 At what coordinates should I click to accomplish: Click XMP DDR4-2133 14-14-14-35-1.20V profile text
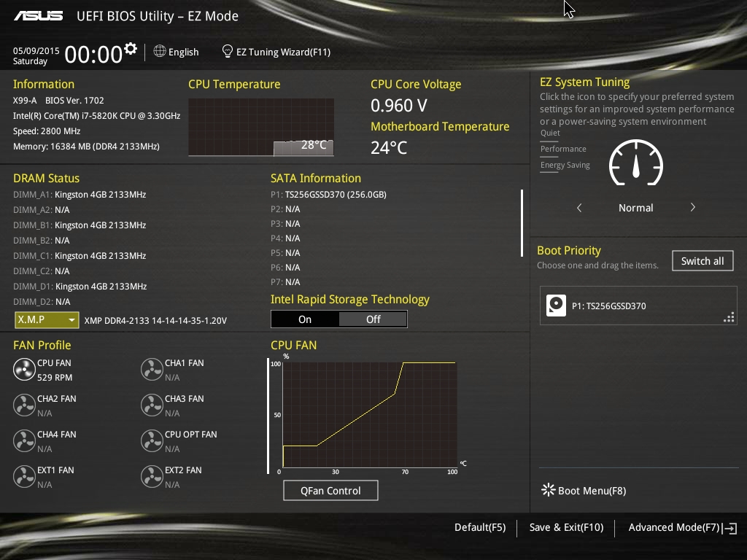(155, 321)
